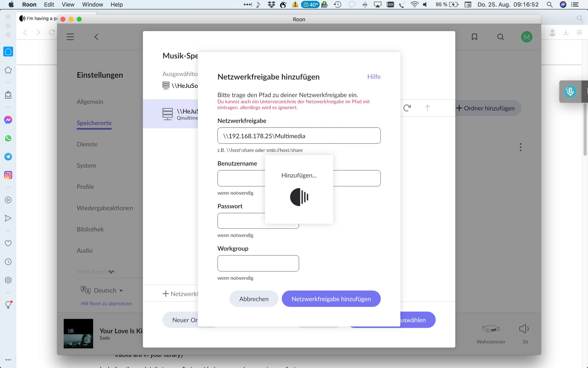Open Hilfe link in dialog

click(374, 77)
